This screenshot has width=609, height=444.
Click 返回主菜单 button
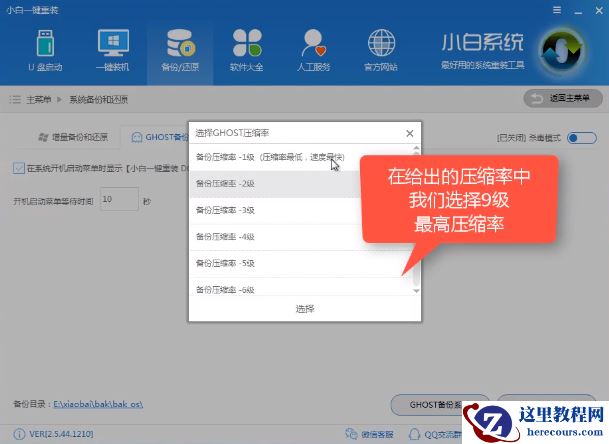point(563,98)
